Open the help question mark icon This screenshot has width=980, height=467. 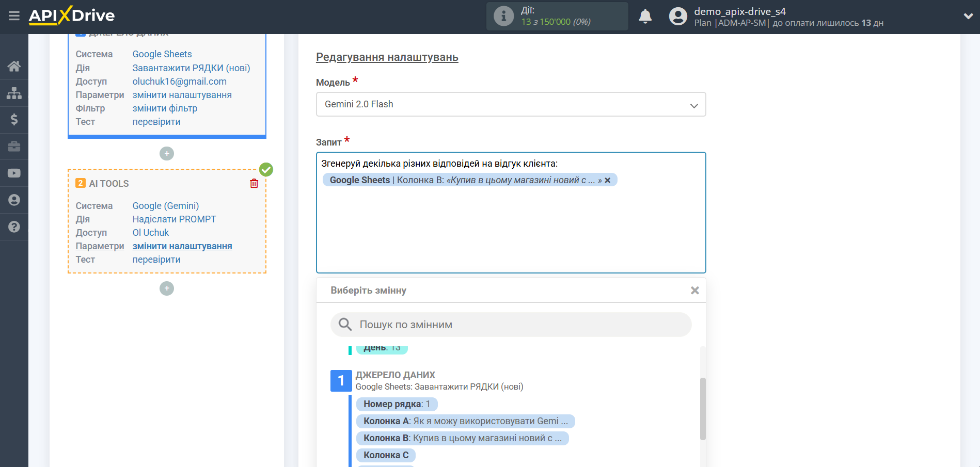14,227
